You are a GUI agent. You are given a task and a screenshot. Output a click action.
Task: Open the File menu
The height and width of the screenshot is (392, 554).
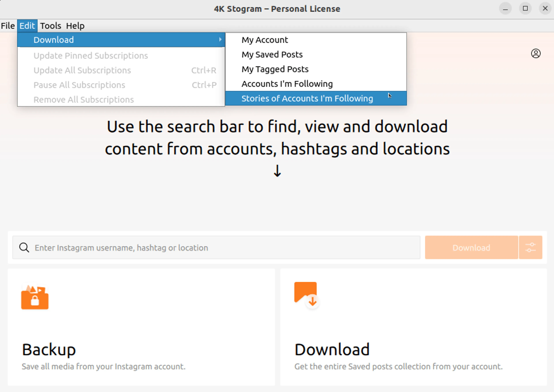pos(8,26)
